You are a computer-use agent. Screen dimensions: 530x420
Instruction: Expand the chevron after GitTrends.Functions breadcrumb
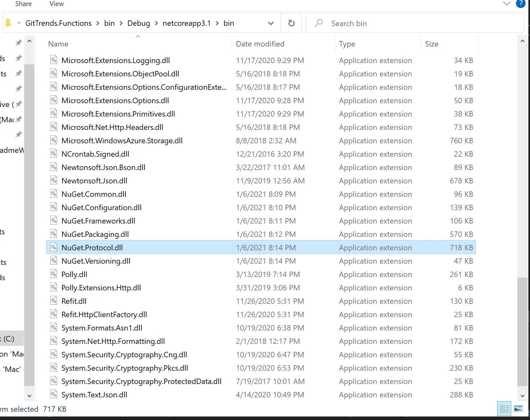pyautogui.click(x=98, y=23)
